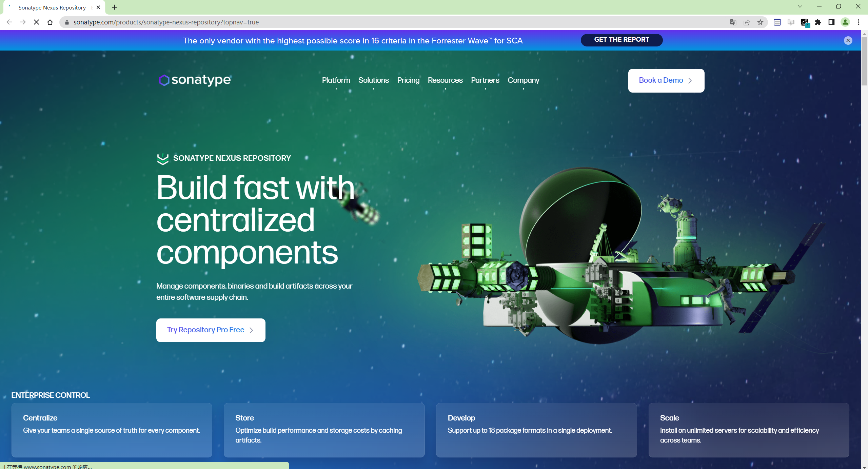Bookmark this tab with the star
Viewport: 868px width, 469px height.
[x=760, y=22]
